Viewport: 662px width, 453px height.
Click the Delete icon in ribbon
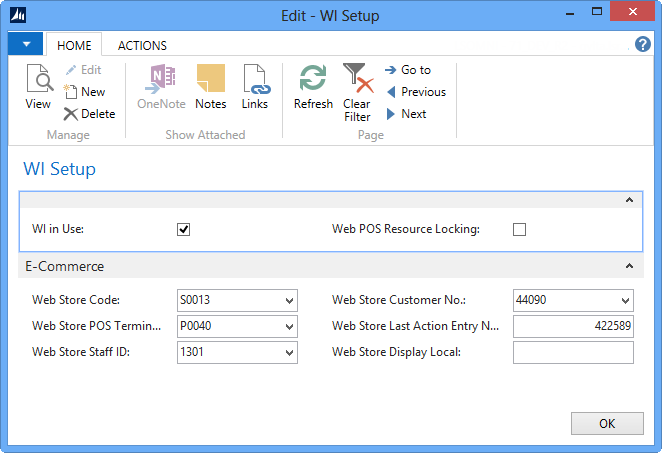point(71,114)
